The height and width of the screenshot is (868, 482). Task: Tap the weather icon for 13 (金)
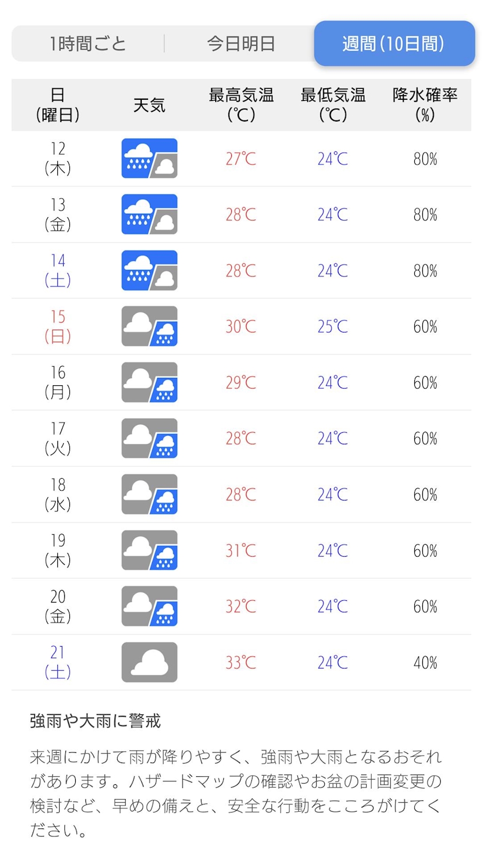coord(149,214)
